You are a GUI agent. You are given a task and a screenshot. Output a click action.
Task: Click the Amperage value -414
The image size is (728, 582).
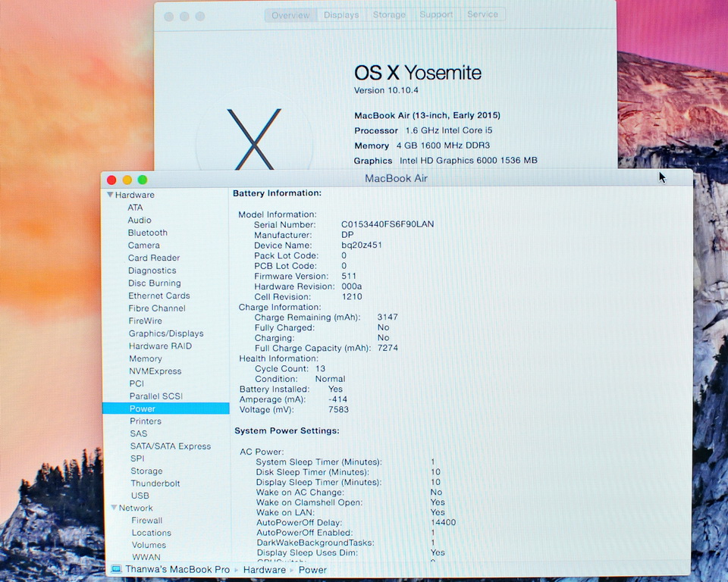pyautogui.click(x=337, y=399)
